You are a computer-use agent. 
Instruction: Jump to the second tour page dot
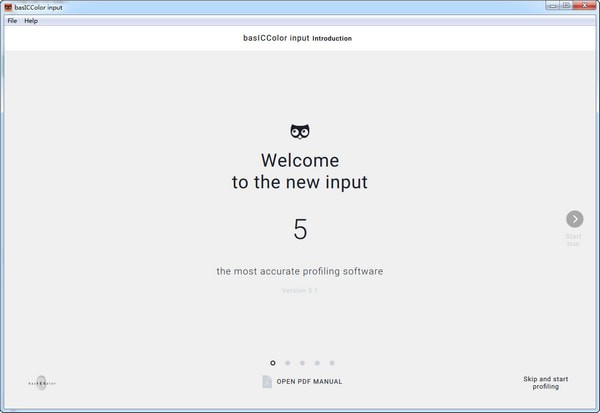pyautogui.click(x=287, y=363)
